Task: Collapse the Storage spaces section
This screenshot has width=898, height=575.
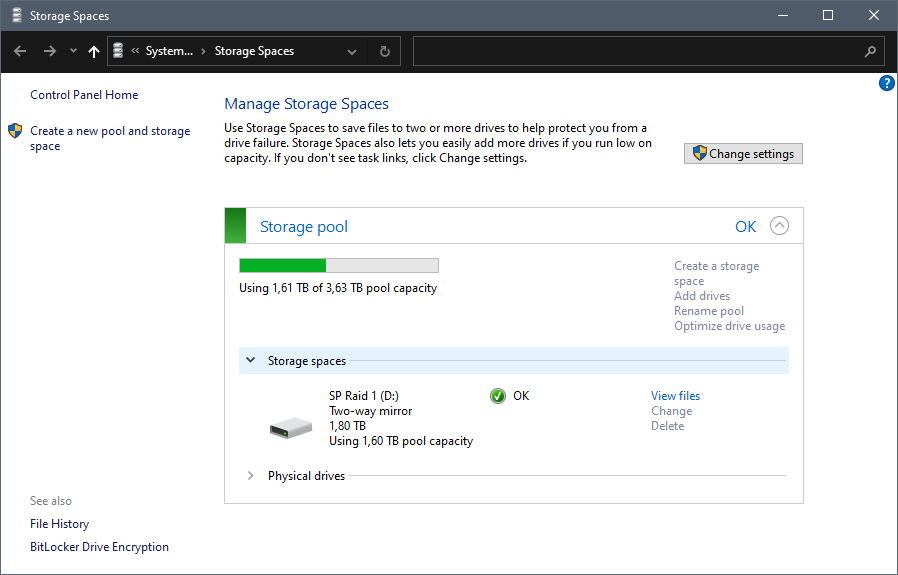Action: point(250,361)
